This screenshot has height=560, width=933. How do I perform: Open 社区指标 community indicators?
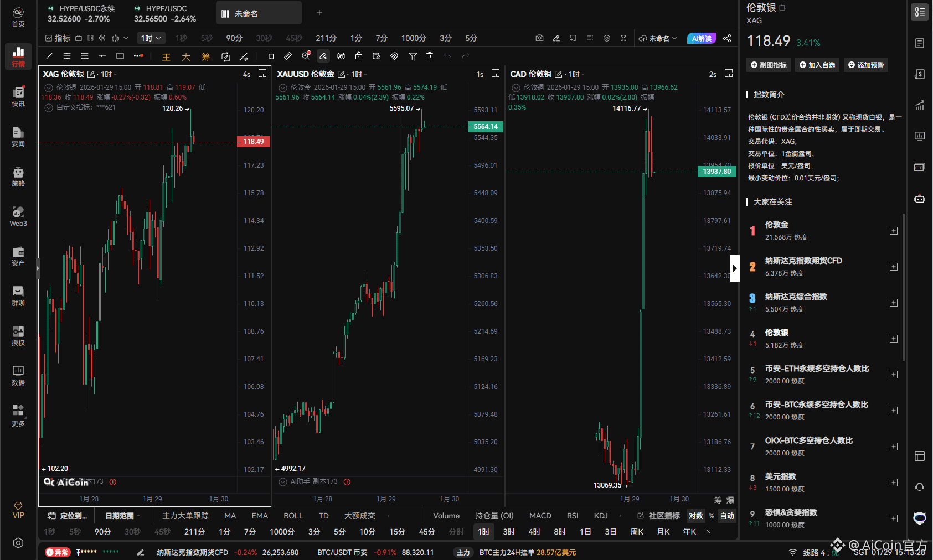(x=658, y=516)
